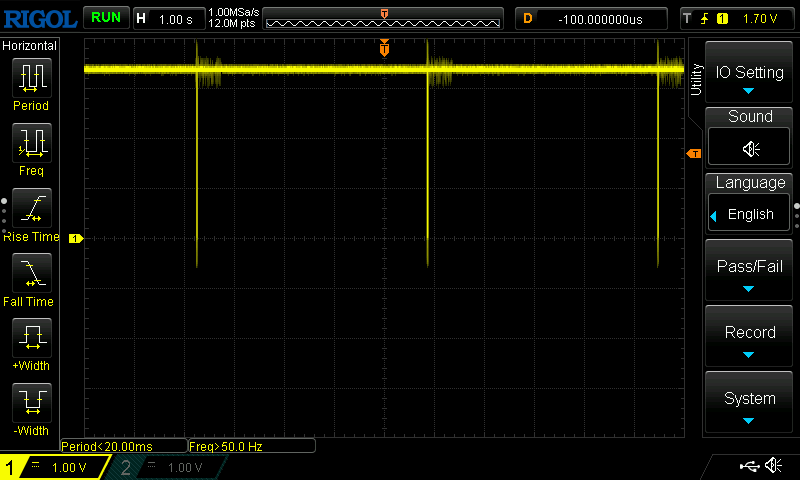The image size is (800, 480).
Task: Open the IO Setting menu
Action: point(749,72)
